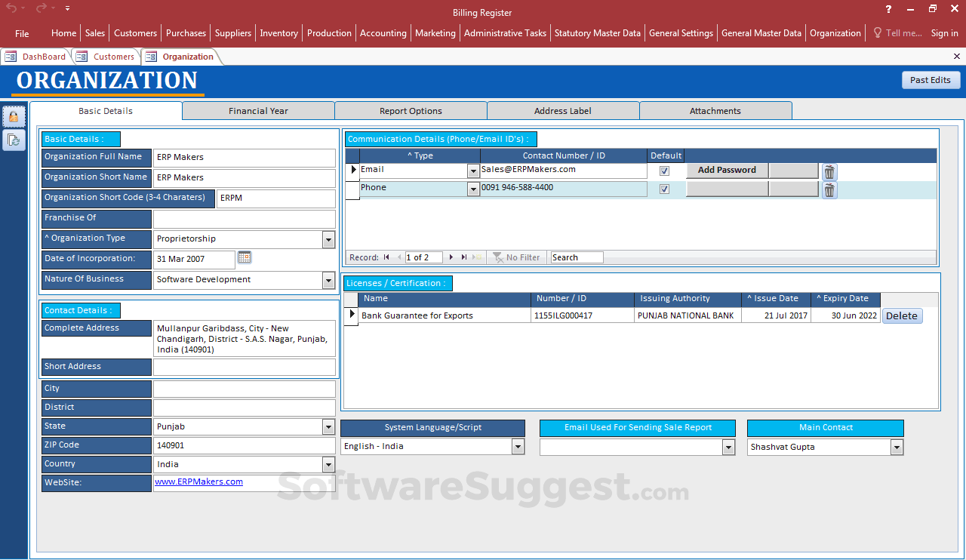Click the new record navigator icon
The image size is (966, 560).
click(477, 257)
